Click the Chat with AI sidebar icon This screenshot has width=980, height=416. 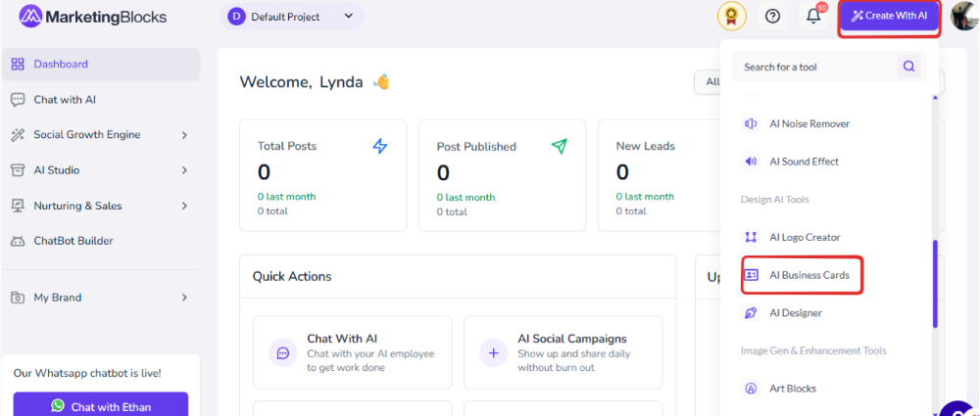click(x=18, y=100)
